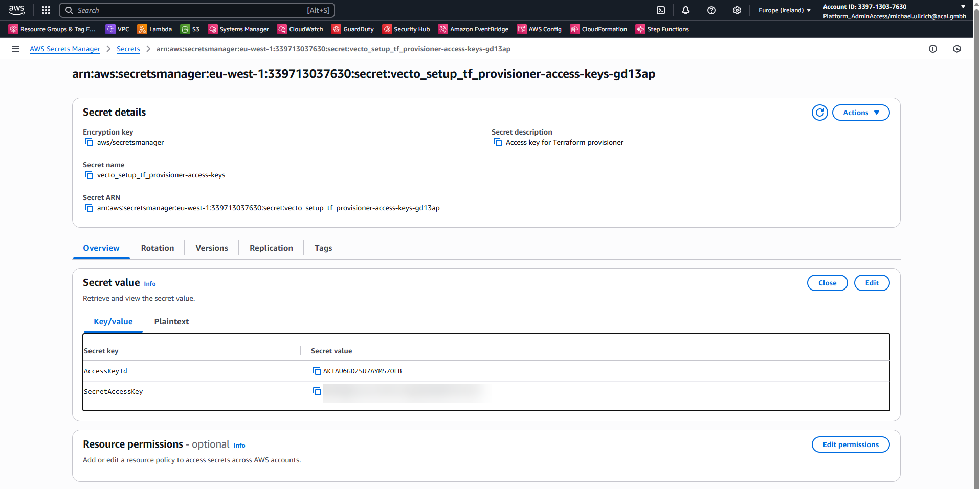The image size is (980, 489).
Task: Open the hexagon tools icon beside info
Action: coord(957,49)
